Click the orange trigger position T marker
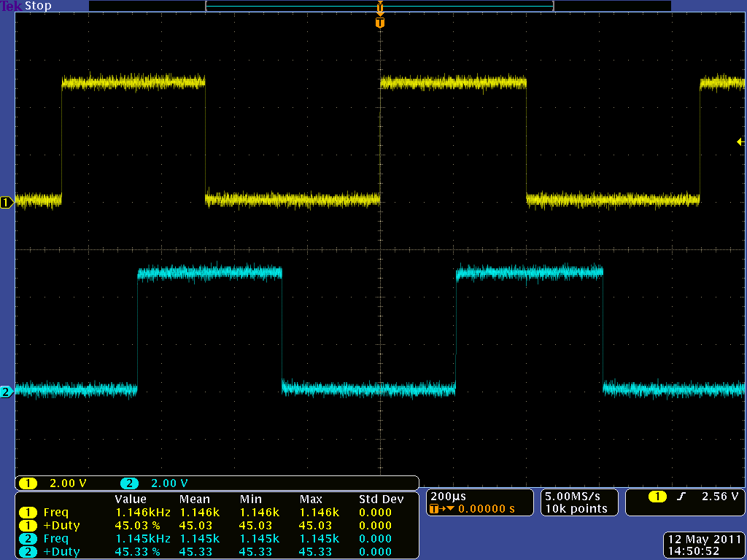 pyautogui.click(x=379, y=23)
